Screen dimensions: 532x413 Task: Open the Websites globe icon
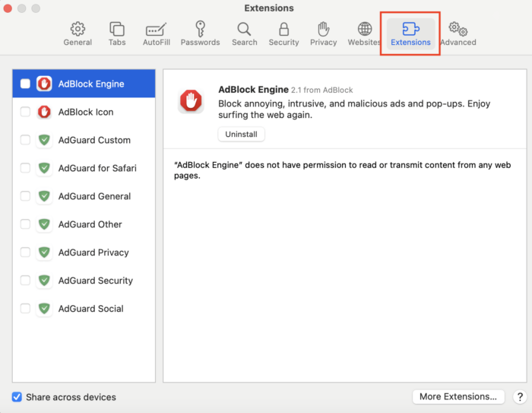pyautogui.click(x=365, y=29)
